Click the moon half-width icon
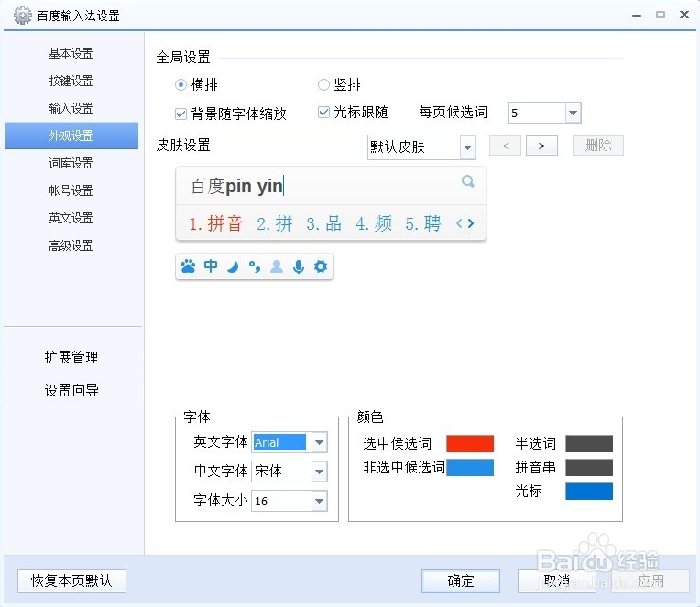The image size is (700, 607). pos(233,266)
